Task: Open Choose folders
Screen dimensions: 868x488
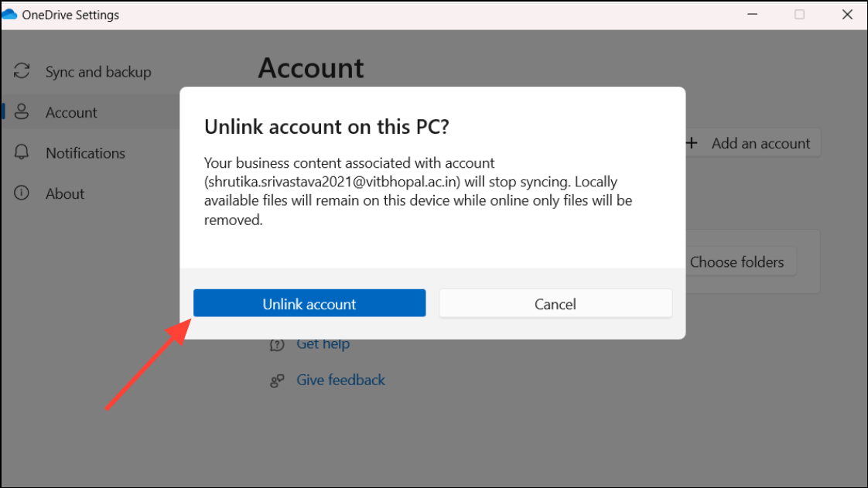Action: [x=740, y=261]
